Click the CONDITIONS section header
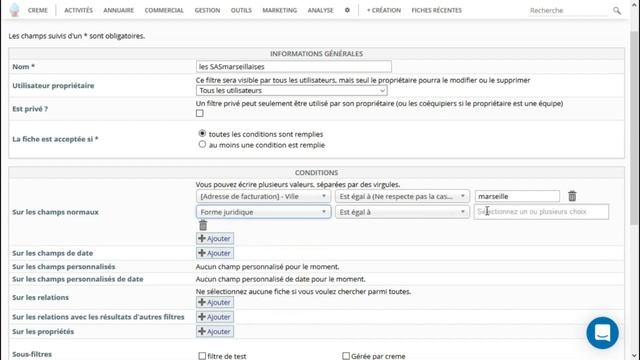This screenshot has width=640, height=360. [x=316, y=173]
